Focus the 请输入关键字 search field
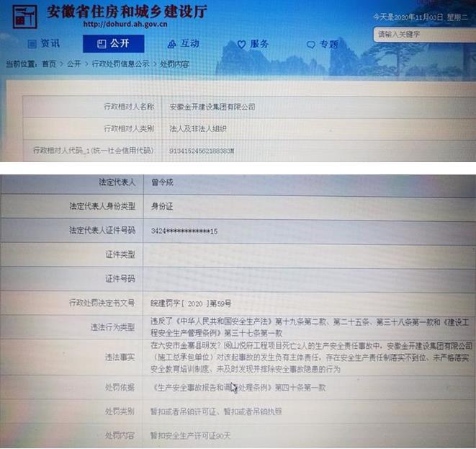This screenshot has height=449, width=476. coord(424,35)
